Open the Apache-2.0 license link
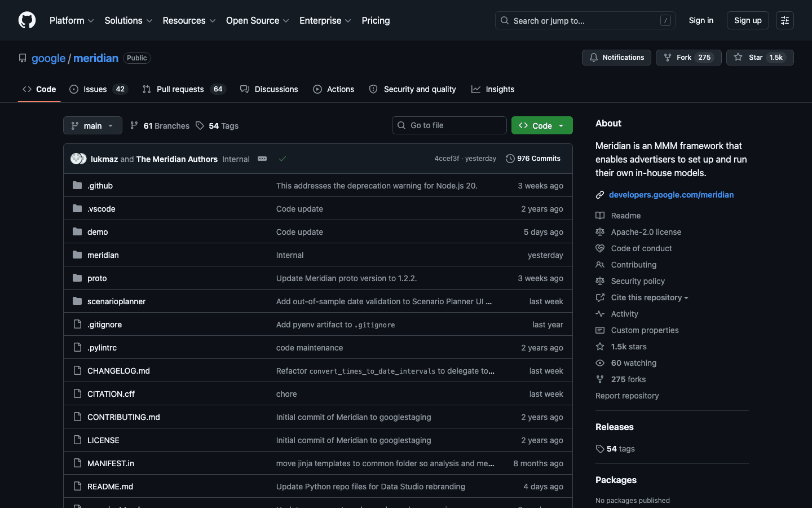This screenshot has height=508, width=812. coord(638,232)
